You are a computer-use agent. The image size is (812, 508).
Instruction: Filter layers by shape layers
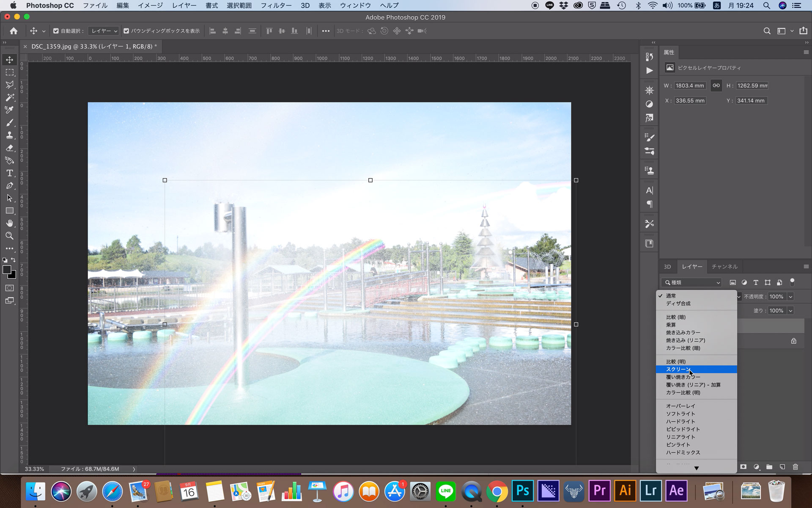coord(768,282)
